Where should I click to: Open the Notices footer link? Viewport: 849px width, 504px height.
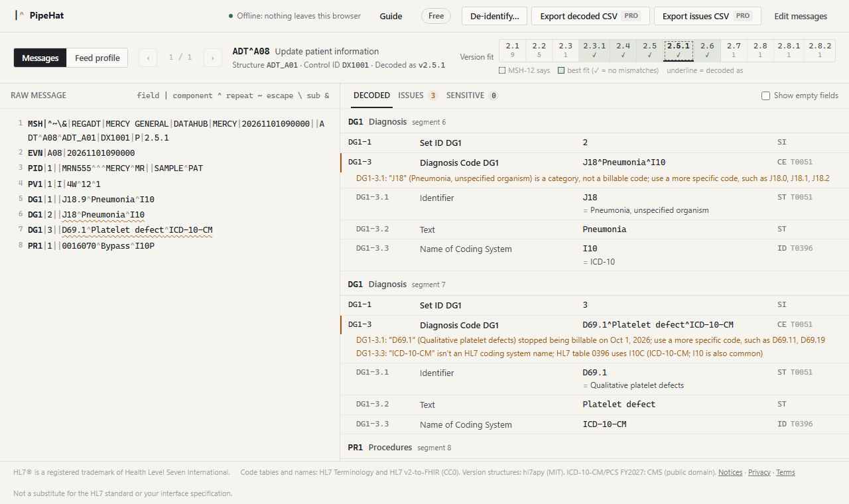[x=730, y=472]
